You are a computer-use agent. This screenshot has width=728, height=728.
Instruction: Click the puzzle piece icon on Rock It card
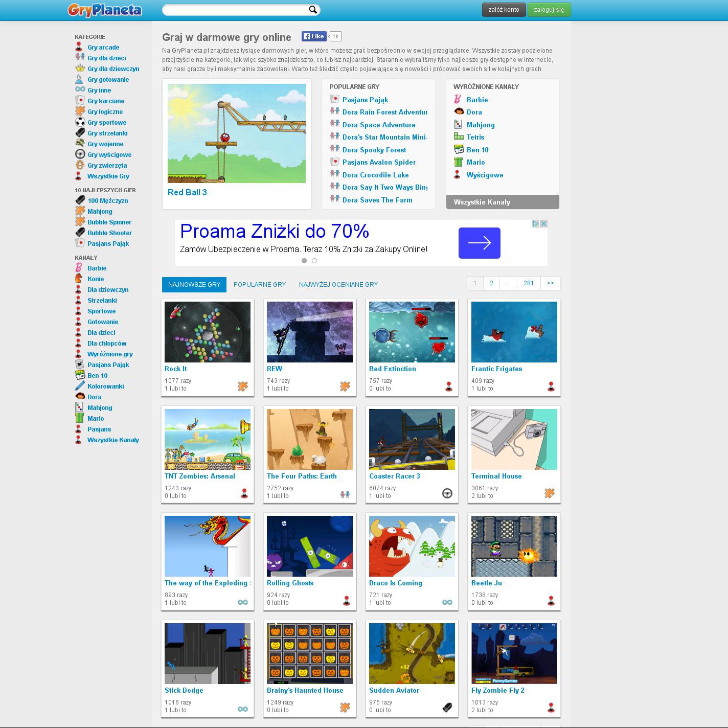point(243,386)
